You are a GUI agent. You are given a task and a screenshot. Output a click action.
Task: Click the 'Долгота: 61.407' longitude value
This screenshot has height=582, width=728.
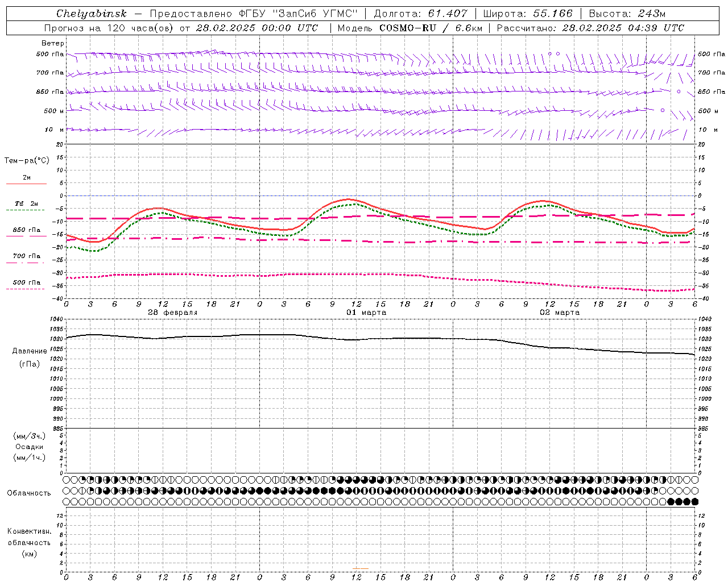pyautogui.click(x=420, y=14)
